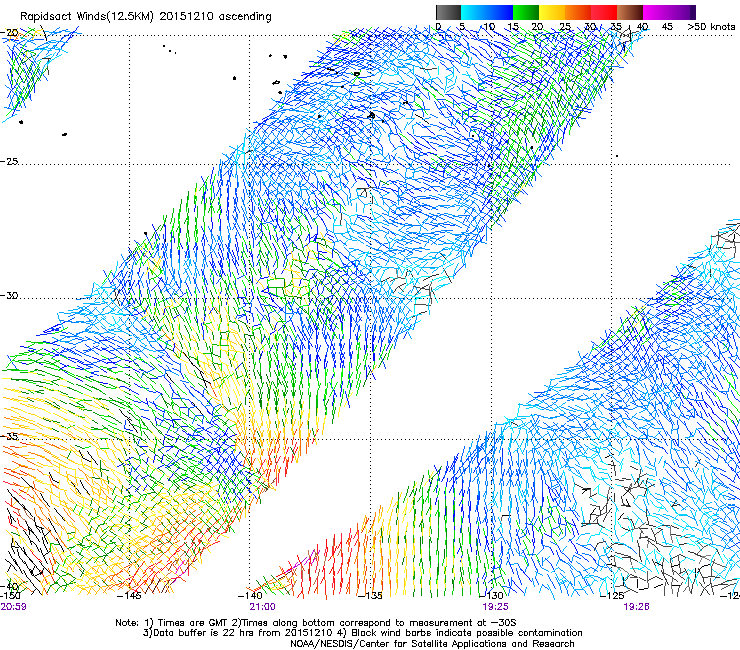
Task: Click the '10' label on the speed legend
Action: tap(489, 27)
